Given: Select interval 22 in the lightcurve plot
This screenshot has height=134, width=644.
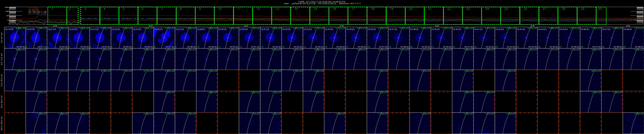Looking at the screenshot, I should point(453,16).
